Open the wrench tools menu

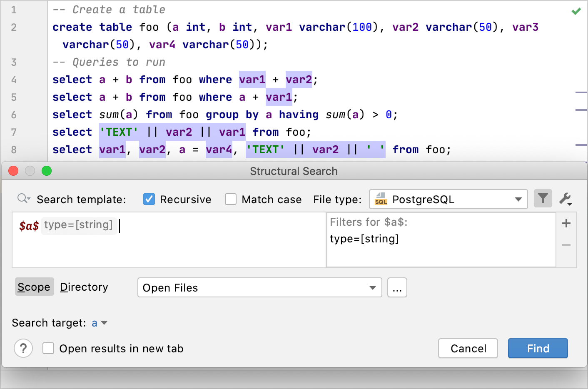tap(565, 199)
